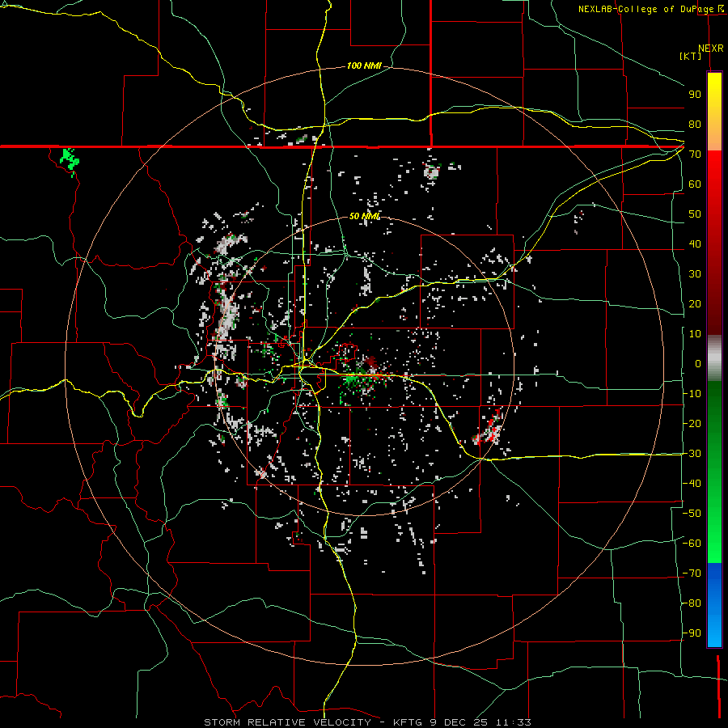Click the -20 scale value

tap(692, 424)
